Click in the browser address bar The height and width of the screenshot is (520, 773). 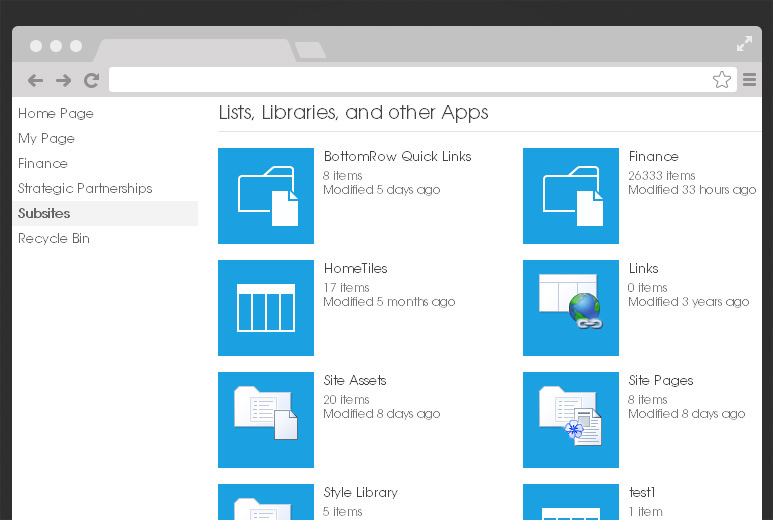point(423,79)
